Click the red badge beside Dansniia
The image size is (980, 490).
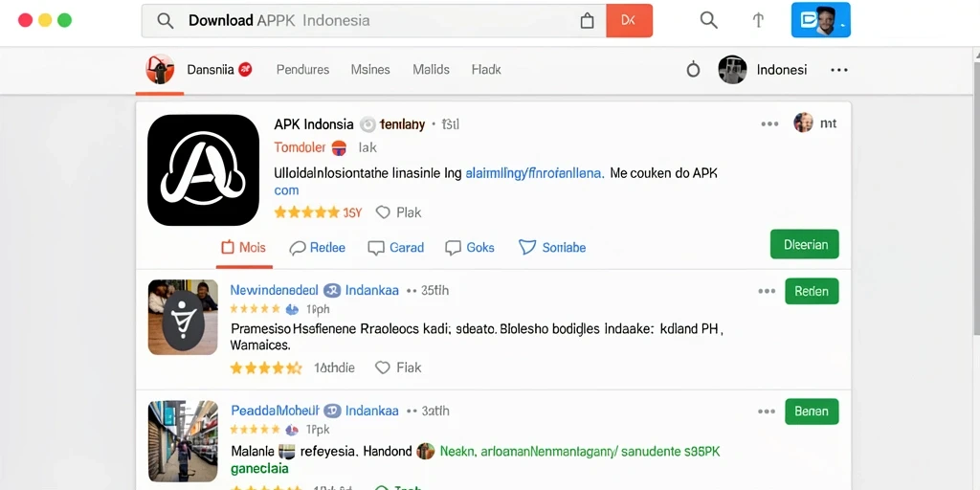pyautogui.click(x=246, y=69)
